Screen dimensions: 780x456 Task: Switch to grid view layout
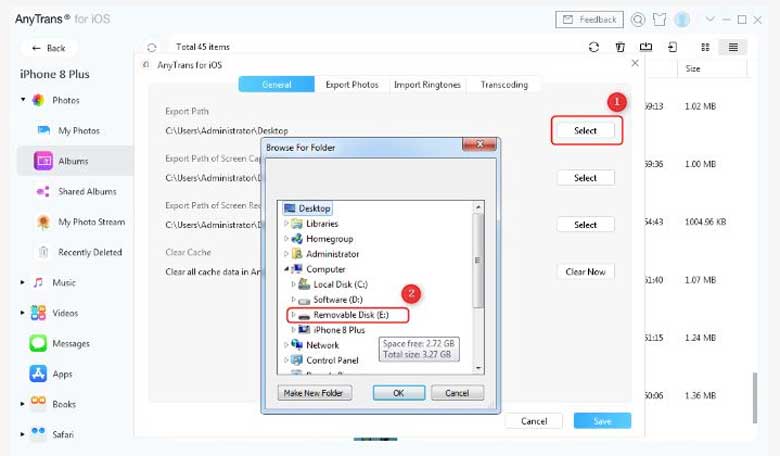coord(706,46)
